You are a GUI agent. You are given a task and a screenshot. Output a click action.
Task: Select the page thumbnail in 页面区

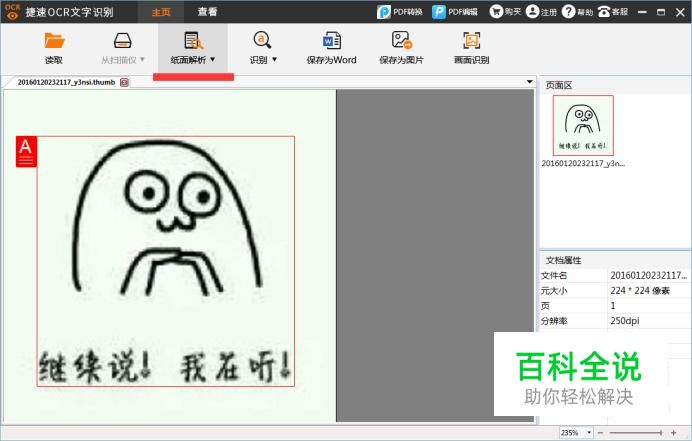(583, 125)
